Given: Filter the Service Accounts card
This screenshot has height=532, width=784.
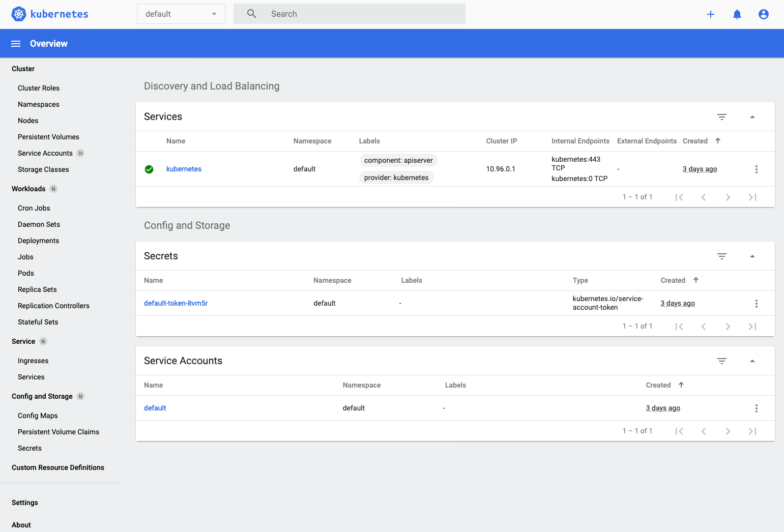Looking at the screenshot, I should coord(722,361).
